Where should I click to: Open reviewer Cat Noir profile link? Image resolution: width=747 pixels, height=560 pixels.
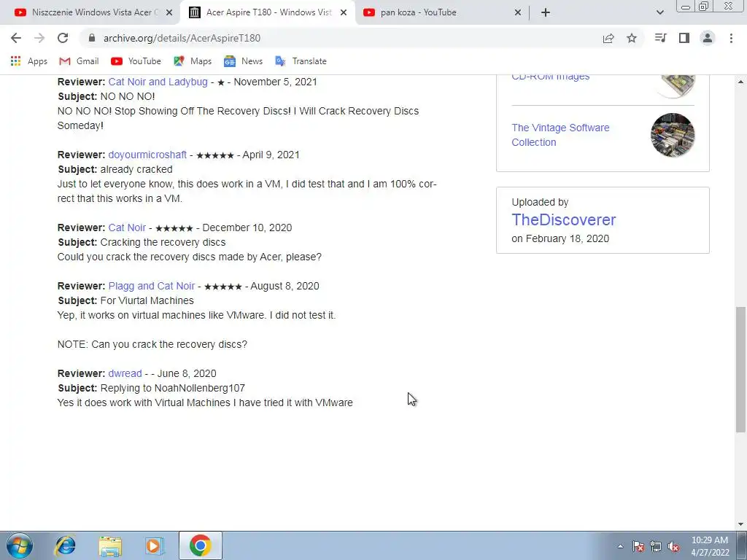point(127,227)
